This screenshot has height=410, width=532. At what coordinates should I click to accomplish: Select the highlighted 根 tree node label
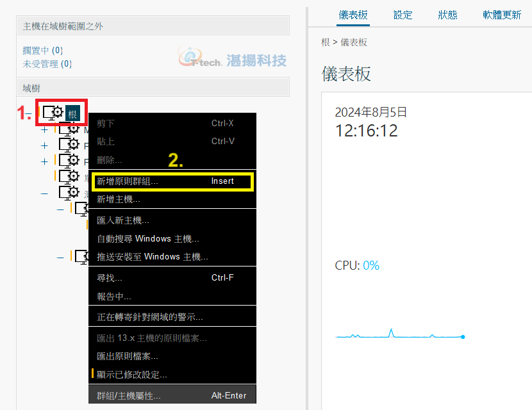(72, 114)
